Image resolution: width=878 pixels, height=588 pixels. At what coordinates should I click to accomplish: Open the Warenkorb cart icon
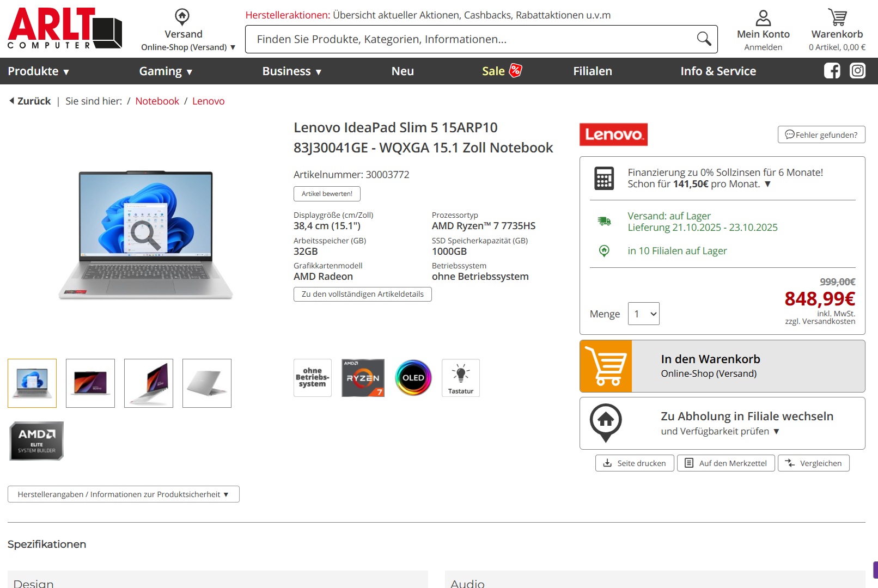[837, 17]
